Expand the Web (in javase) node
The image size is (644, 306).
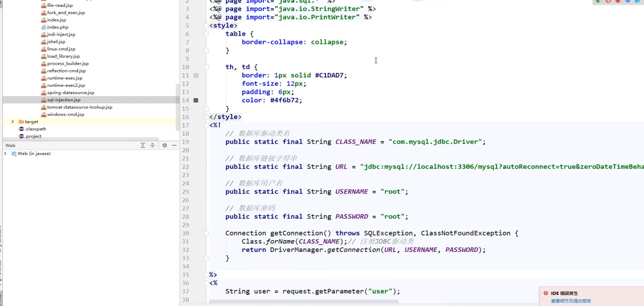5,153
